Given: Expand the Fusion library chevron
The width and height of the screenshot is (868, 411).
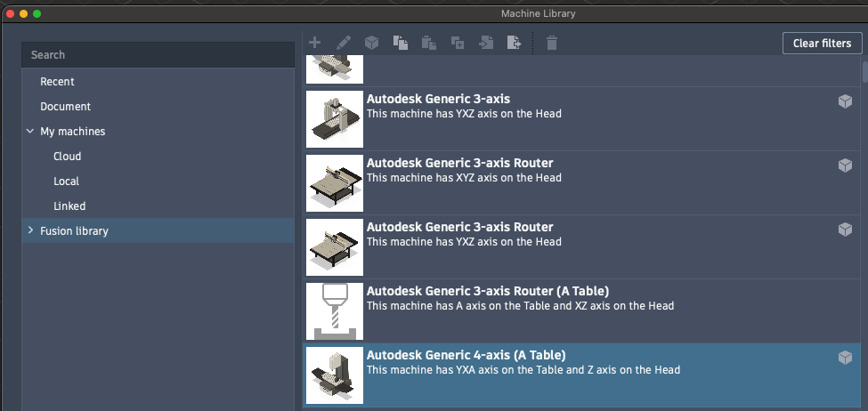Looking at the screenshot, I should 30,230.
